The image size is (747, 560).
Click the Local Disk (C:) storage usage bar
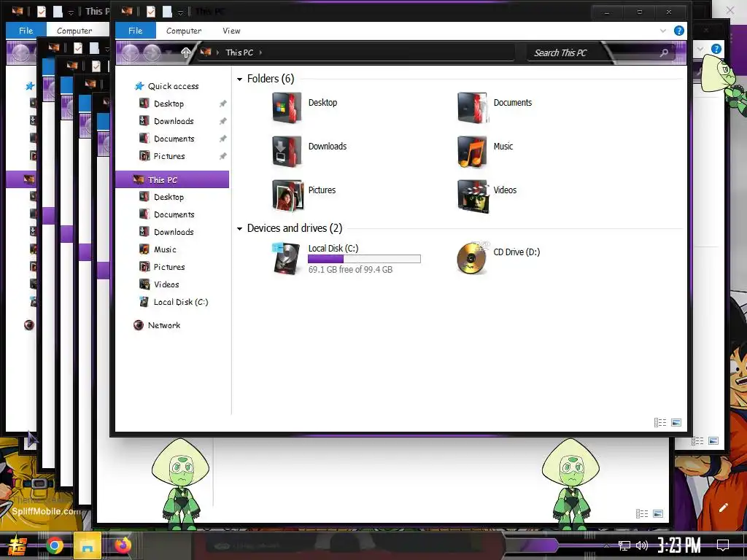364,259
